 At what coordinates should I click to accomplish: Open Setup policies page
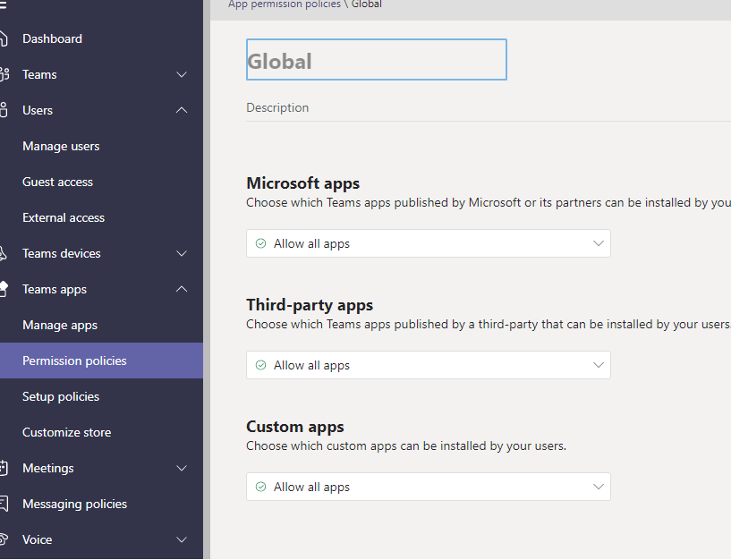[x=61, y=397]
